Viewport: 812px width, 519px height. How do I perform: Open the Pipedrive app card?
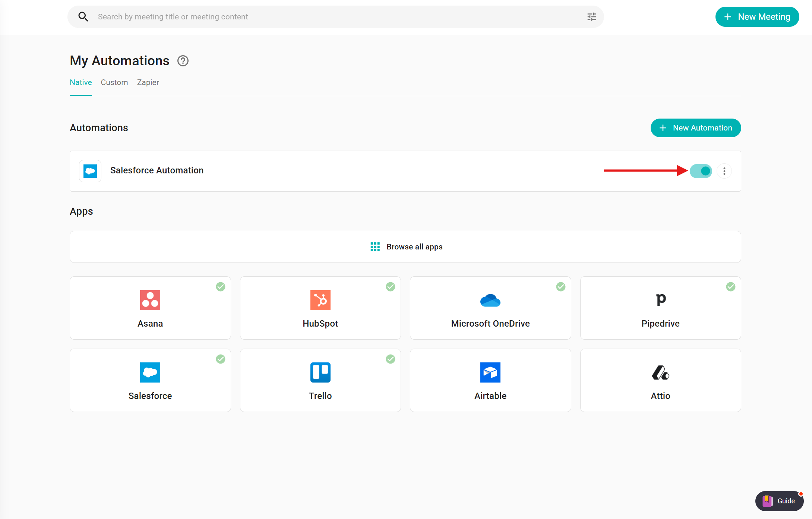pyautogui.click(x=660, y=308)
